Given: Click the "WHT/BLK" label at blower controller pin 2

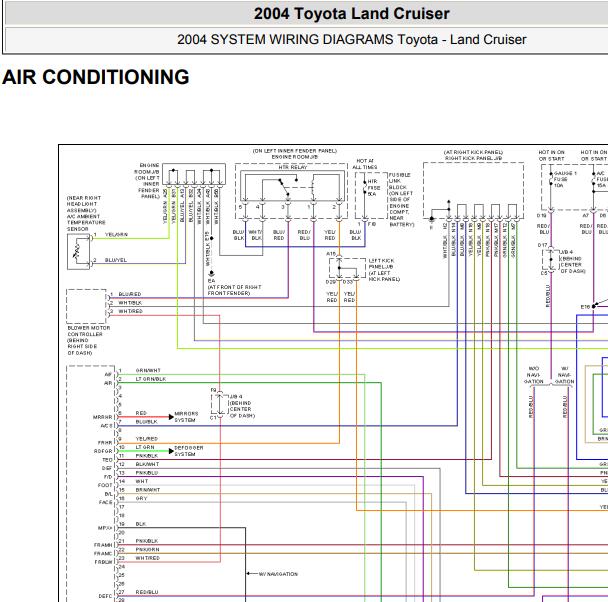Looking at the screenshot, I should point(130,303).
